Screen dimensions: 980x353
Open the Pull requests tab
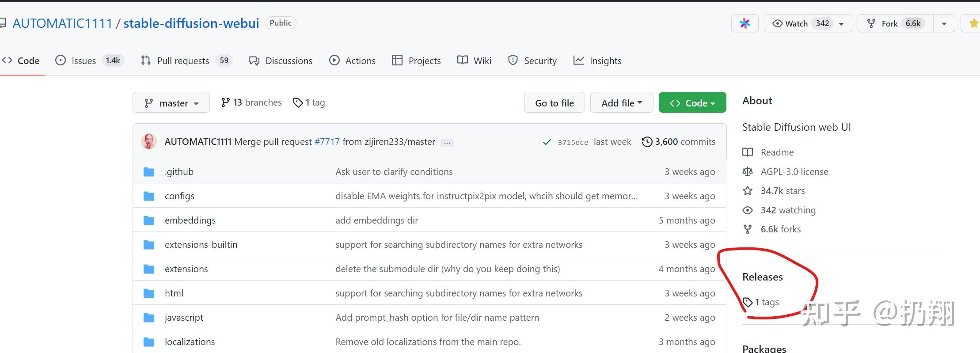click(183, 61)
